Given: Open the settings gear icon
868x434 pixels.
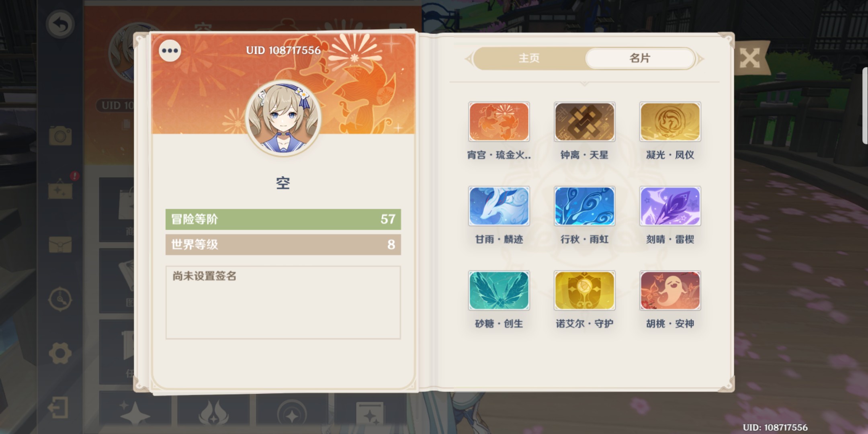Looking at the screenshot, I should pyautogui.click(x=60, y=354).
